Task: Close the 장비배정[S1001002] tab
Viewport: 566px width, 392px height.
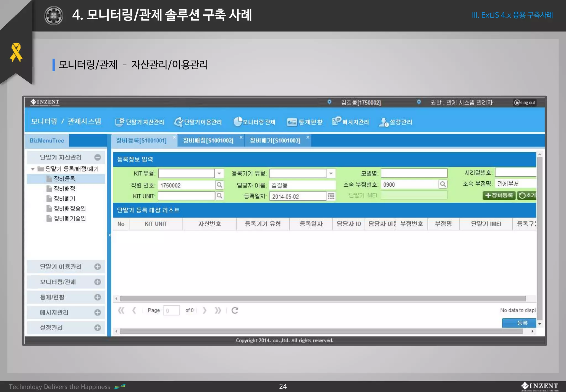Action: click(241, 137)
